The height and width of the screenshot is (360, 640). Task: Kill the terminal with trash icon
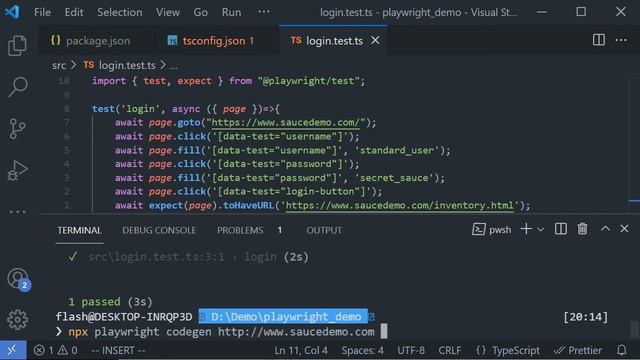[582, 229]
